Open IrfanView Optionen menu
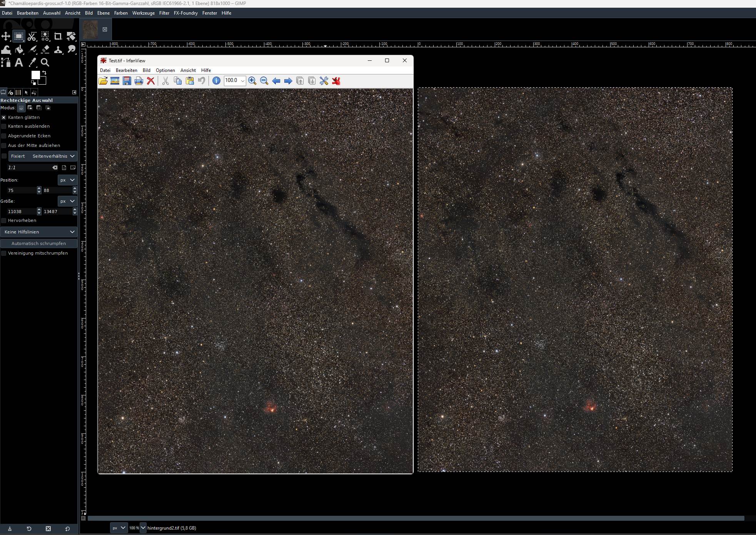 [165, 70]
